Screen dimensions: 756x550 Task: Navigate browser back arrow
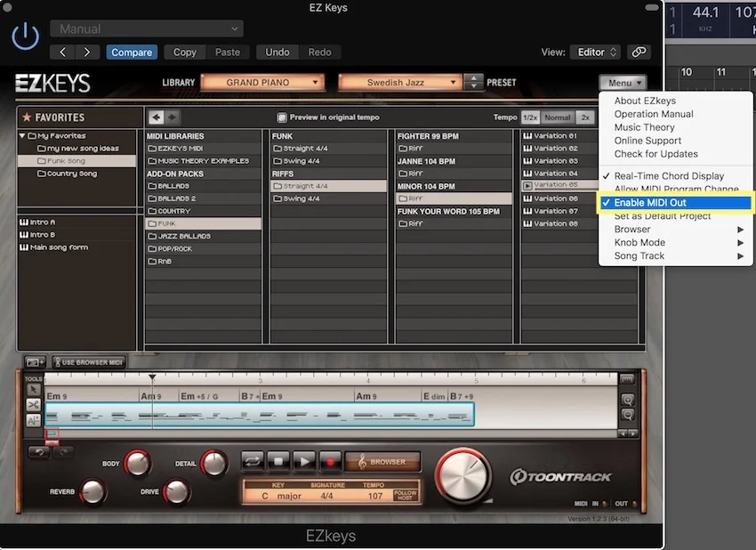[156, 117]
